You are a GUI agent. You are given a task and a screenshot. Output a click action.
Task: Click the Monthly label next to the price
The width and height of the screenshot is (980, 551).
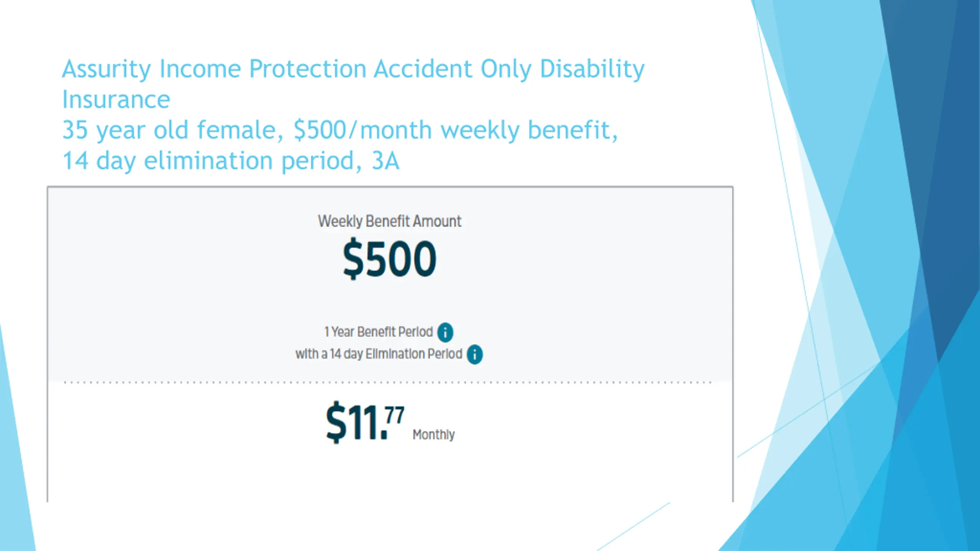pos(433,435)
